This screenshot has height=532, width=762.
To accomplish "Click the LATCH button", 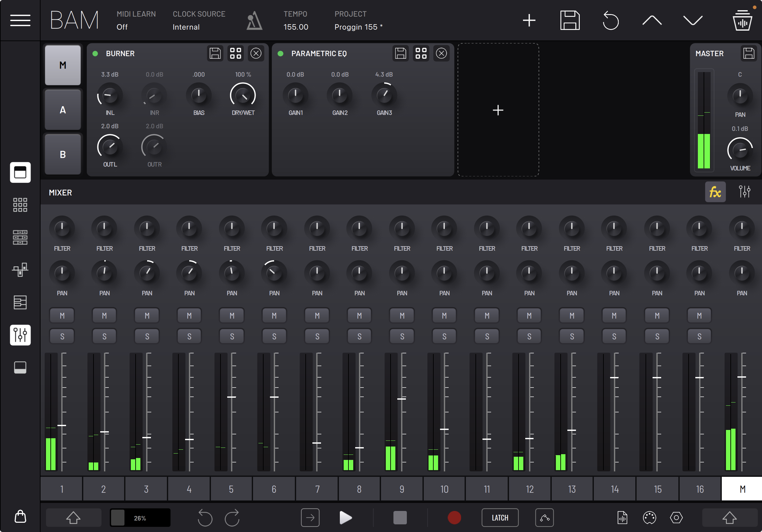I will (500, 517).
